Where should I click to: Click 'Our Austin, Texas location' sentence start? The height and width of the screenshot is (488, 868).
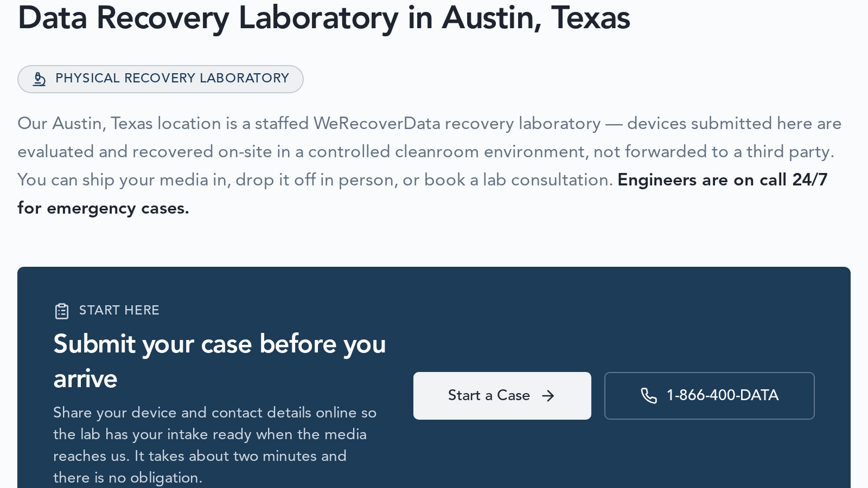pos(120,124)
